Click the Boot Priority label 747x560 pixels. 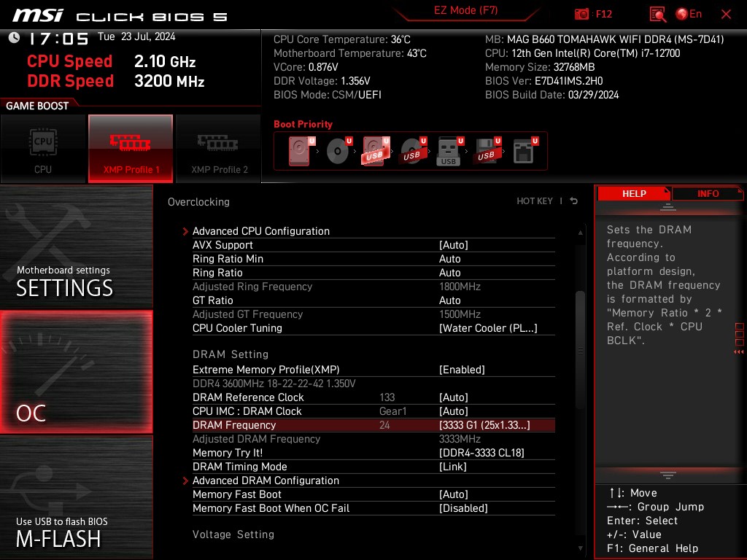303,124
